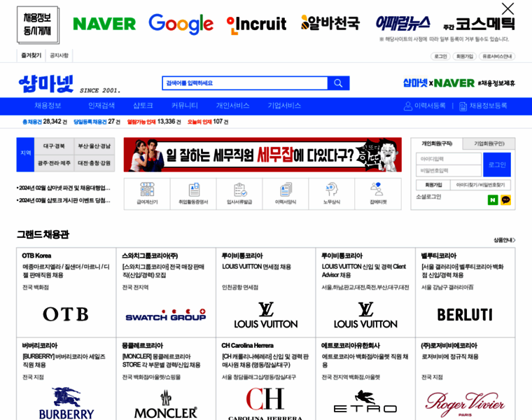The width and height of the screenshot is (532, 420).
Task: Click the search keyword input field
Action: click(x=245, y=83)
